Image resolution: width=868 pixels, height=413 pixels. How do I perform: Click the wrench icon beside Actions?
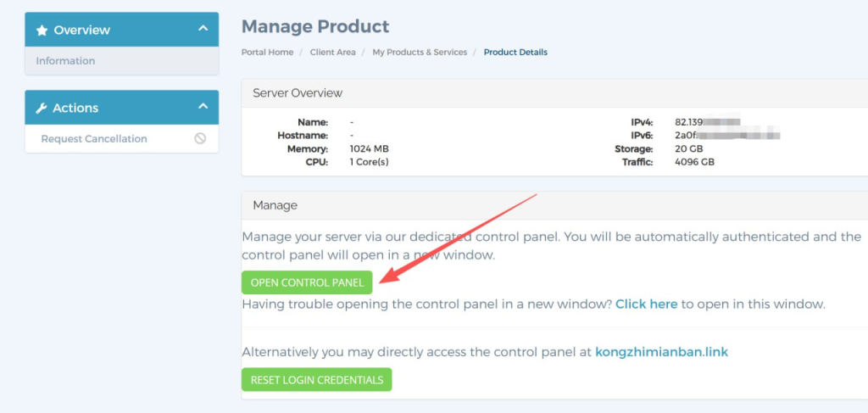point(42,108)
